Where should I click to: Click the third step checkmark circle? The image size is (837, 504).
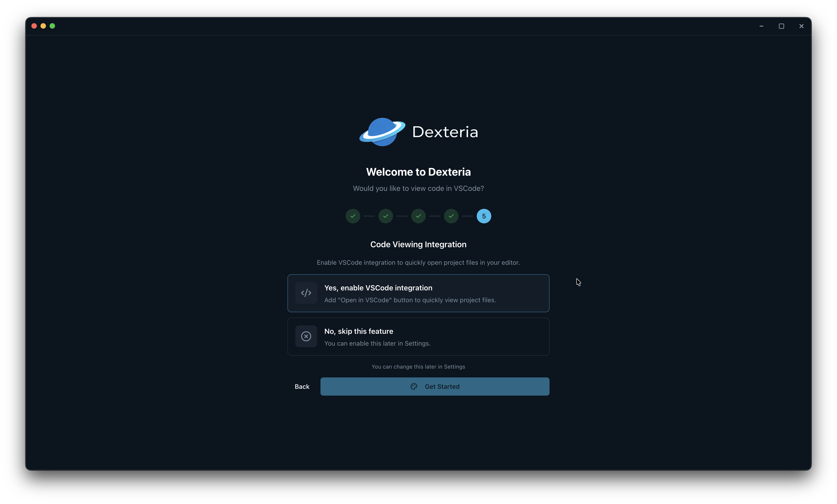418,216
